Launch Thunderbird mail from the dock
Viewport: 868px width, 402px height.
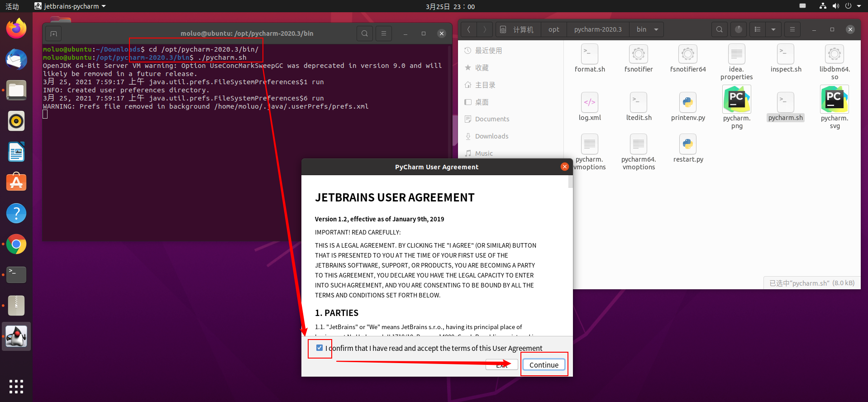tap(16, 59)
